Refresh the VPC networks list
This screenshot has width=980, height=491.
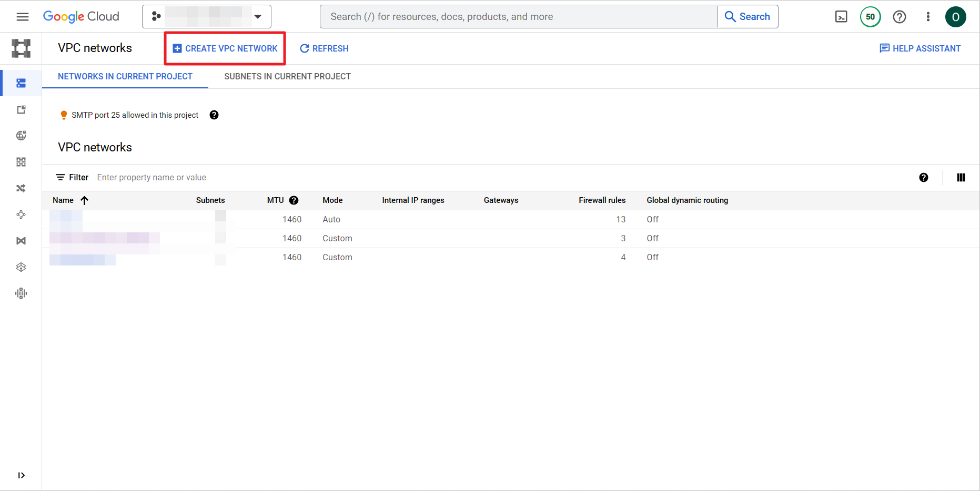tap(324, 48)
